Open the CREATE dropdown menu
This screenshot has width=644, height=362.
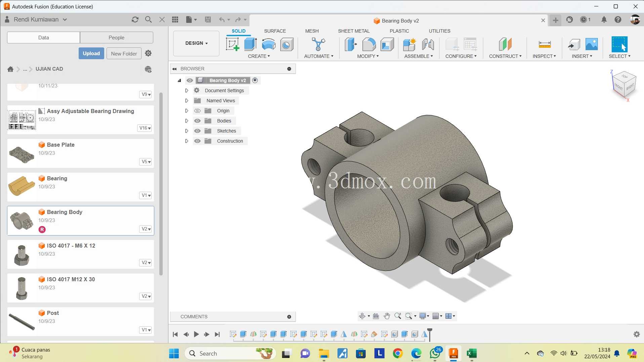[x=259, y=56]
